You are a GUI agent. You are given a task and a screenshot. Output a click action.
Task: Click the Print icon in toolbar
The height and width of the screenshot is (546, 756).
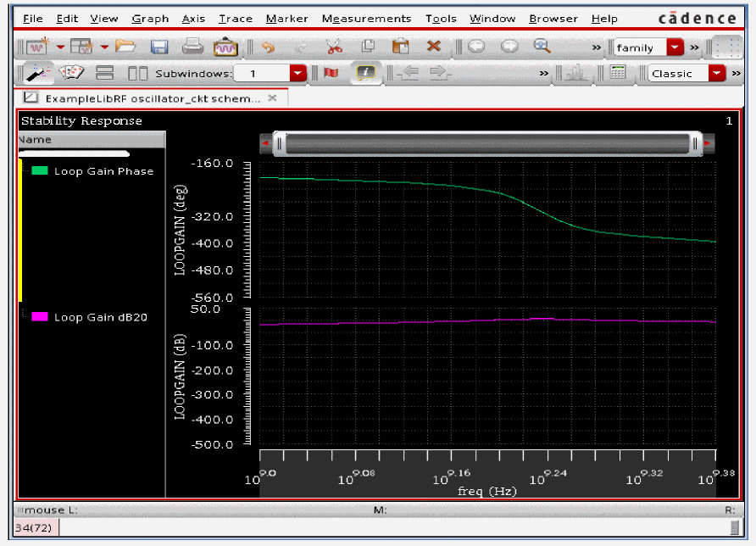point(192,47)
